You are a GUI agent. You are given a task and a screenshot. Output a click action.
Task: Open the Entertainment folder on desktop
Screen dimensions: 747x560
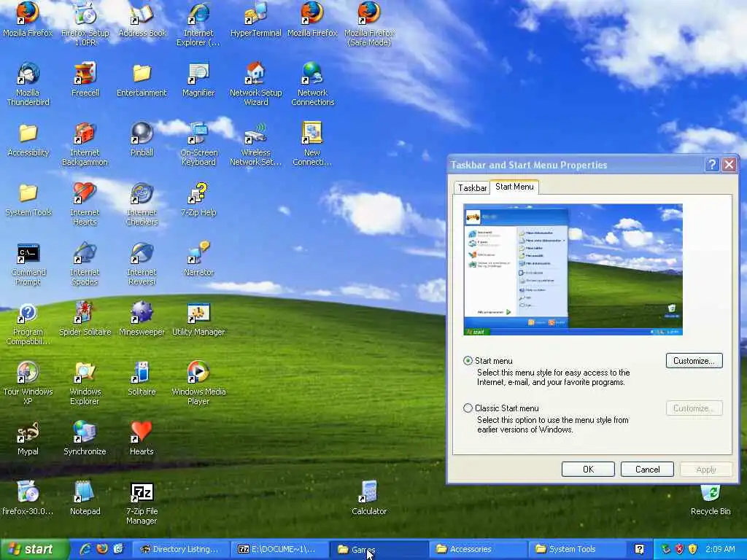pyautogui.click(x=142, y=79)
